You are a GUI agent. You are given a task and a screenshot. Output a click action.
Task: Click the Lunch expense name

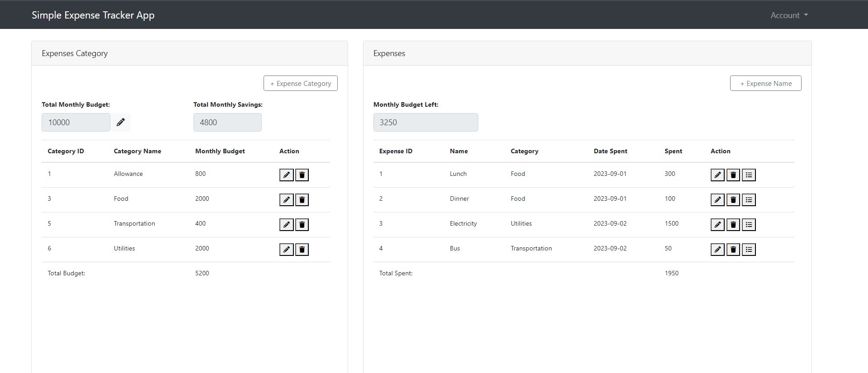point(458,174)
